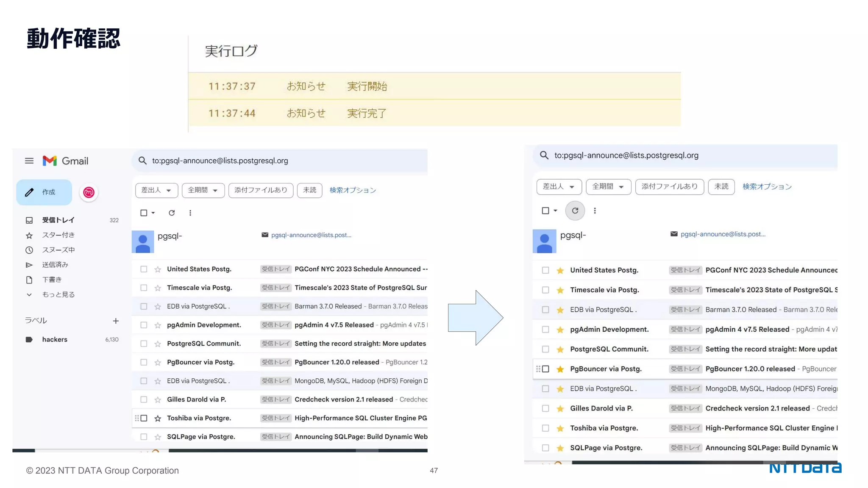Click the 作成 compose button
This screenshot has height=488, width=868.
(x=44, y=192)
